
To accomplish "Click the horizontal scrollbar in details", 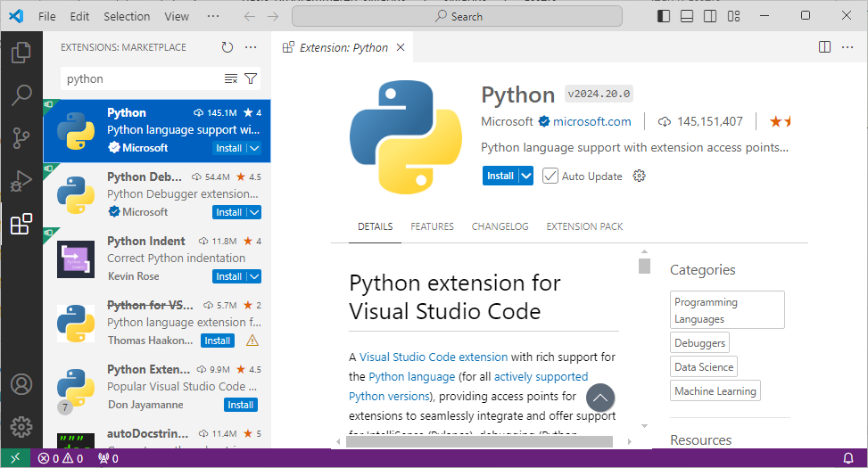I will tap(479, 441).
